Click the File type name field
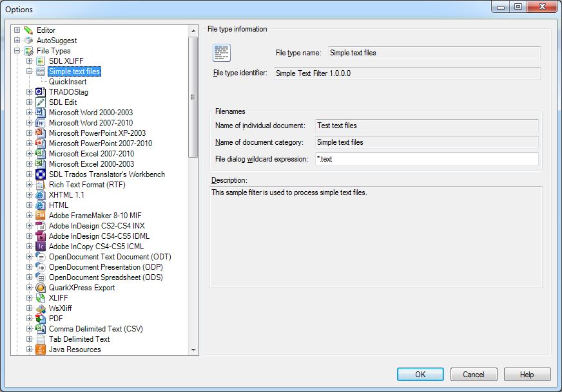This screenshot has height=392, width=562. point(434,53)
